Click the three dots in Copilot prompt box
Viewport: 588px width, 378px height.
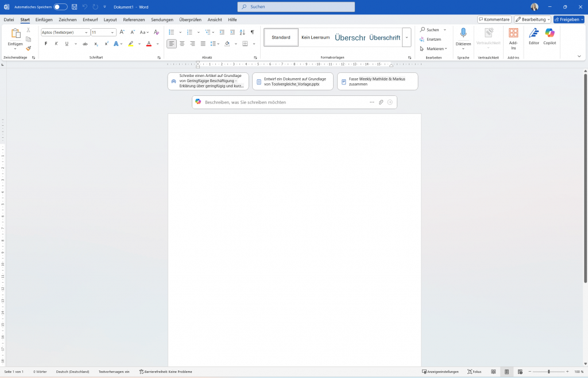(x=372, y=102)
